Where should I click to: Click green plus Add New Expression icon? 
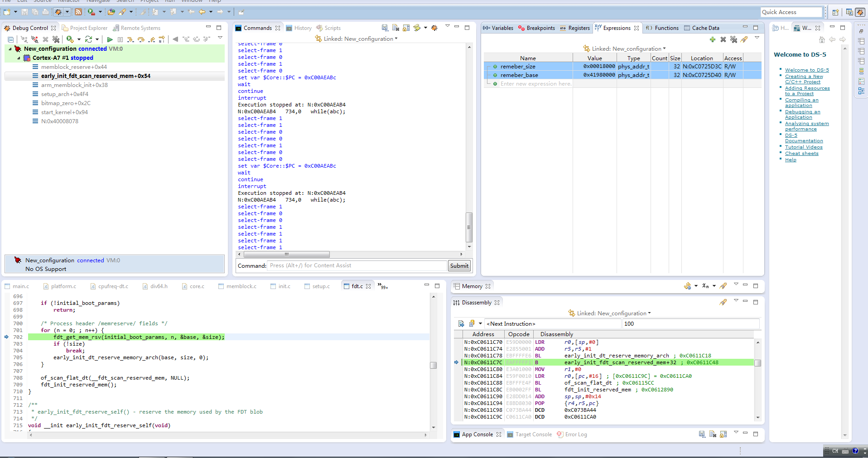point(712,40)
